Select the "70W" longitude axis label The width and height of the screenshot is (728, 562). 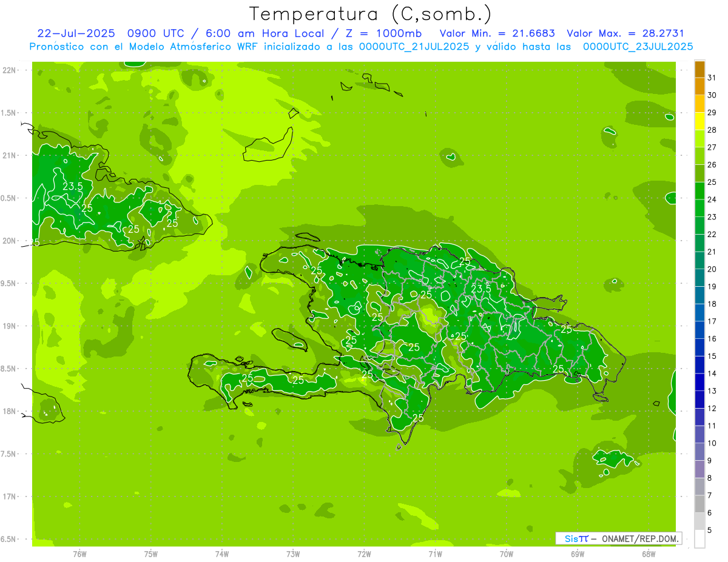coord(507,554)
